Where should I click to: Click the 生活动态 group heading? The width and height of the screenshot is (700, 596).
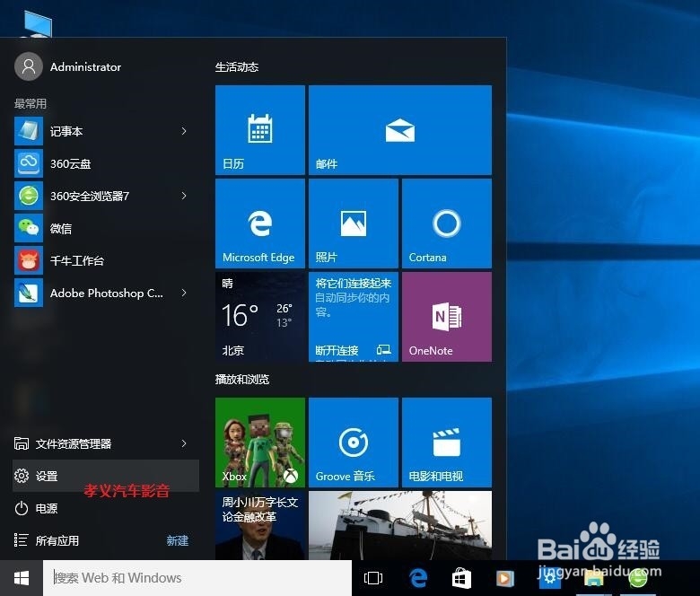click(x=237, y=67)
